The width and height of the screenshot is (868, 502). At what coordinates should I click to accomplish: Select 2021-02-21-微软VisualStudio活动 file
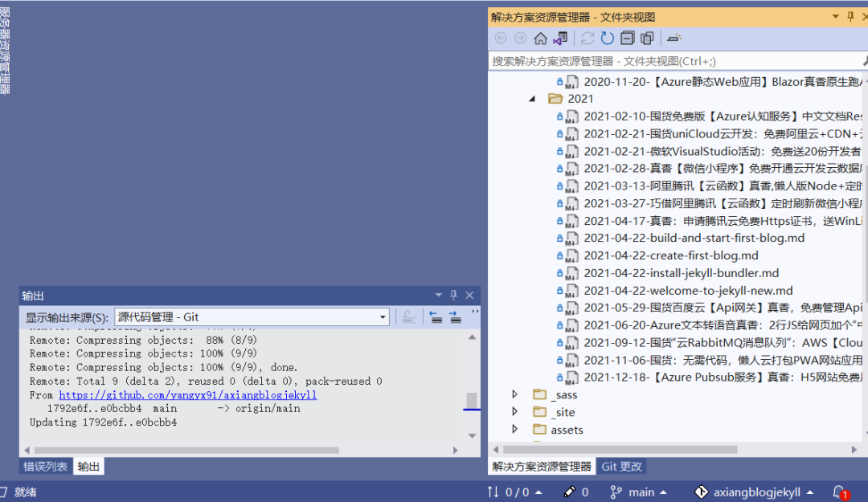point(723,151)
